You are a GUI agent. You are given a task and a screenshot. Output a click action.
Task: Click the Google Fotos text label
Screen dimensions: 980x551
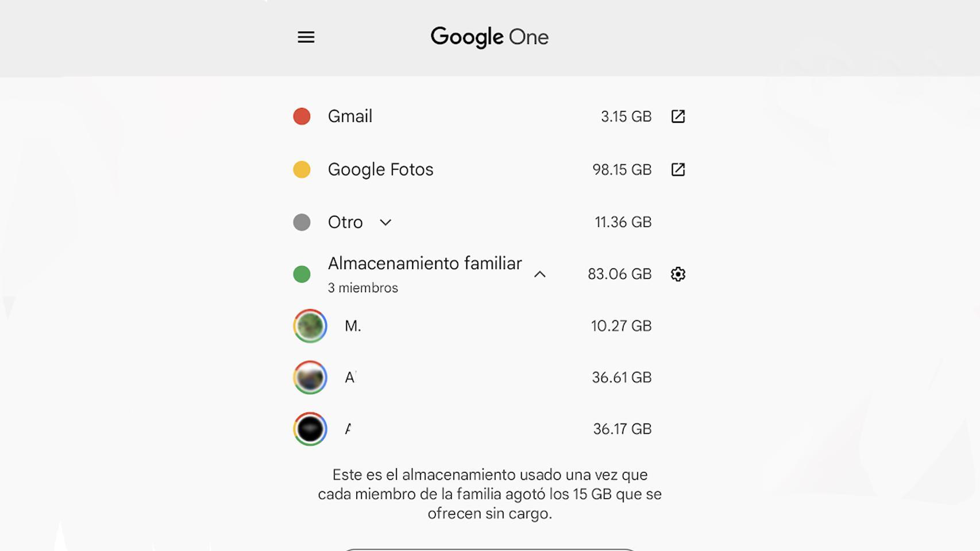click(380, 169)
